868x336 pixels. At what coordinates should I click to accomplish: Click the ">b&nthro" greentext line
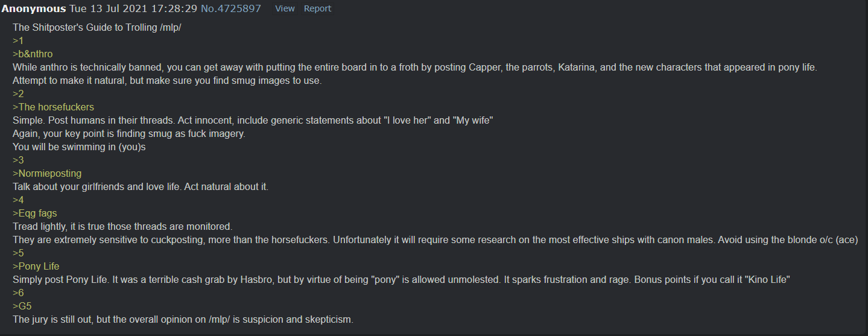(x=33, y=54)
